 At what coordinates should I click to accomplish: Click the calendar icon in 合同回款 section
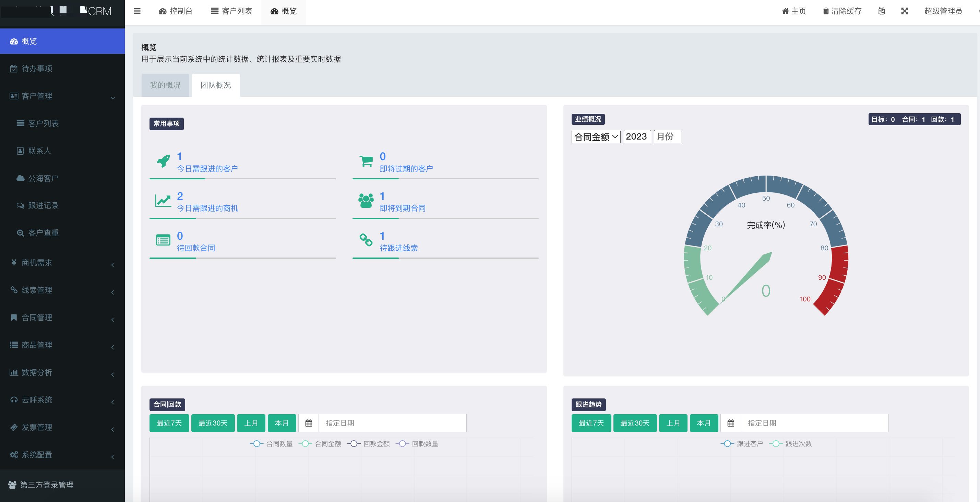coord(309,423)
